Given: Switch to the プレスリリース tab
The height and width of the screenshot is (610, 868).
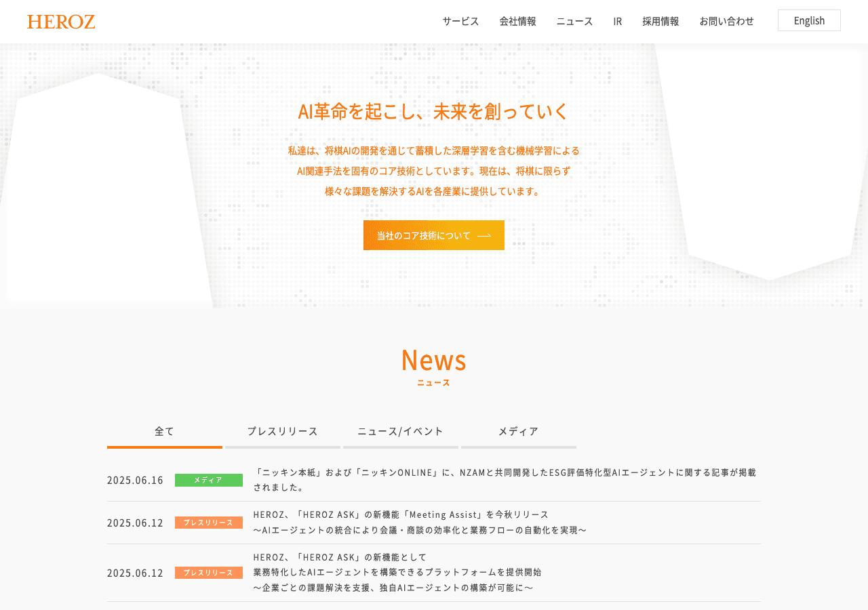Looking at the screenshot, I should coord(283,432).
